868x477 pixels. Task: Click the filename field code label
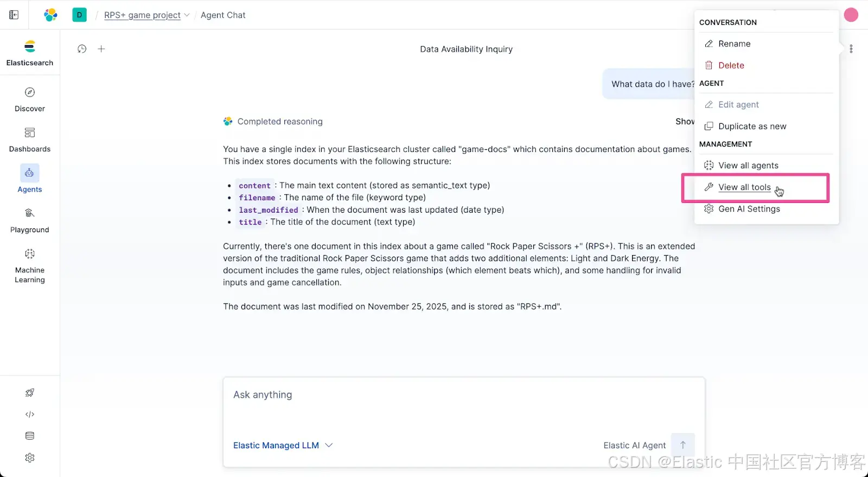pos(257,198)
